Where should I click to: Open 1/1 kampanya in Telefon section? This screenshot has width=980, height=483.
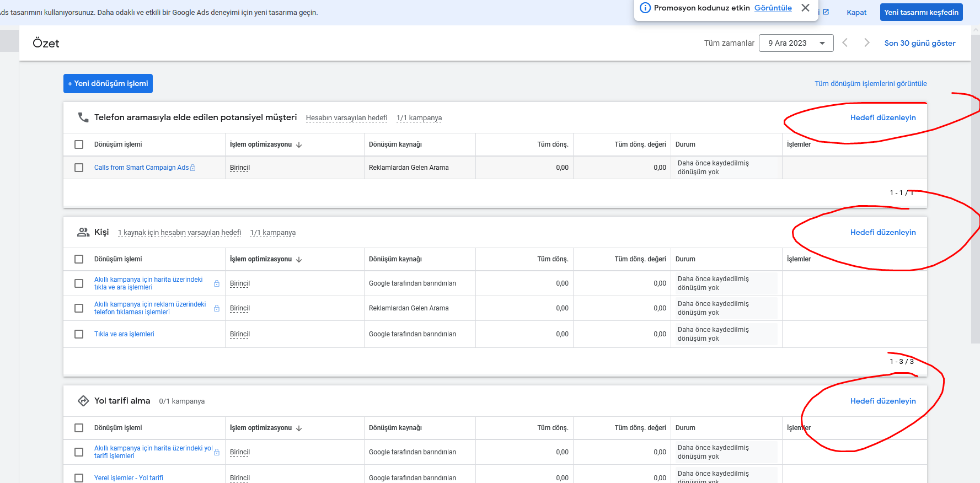point(419,118)
